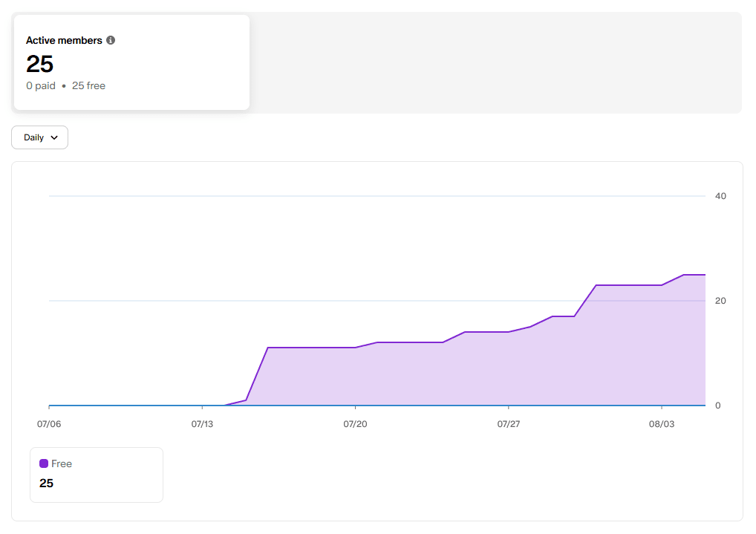Click the 07/13 x-axis date label
This screenshot has width=756, height=534.
coord(202,424)
